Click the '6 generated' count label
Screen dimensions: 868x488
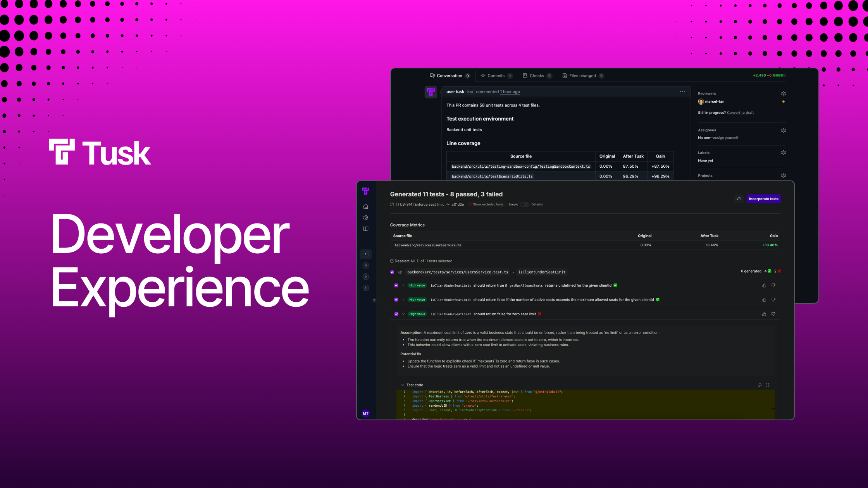tap(751, 271)
